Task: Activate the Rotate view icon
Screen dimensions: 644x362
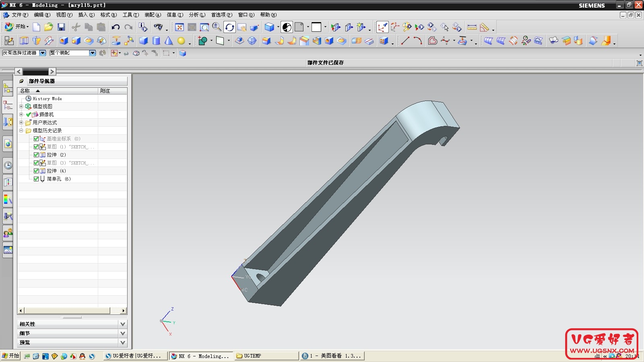Action: point(229,27)
